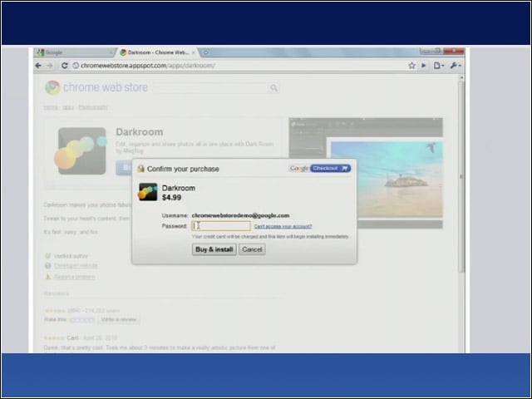Click the large Darkroom app icon
The image size is (532, 399).
[81, 151]
